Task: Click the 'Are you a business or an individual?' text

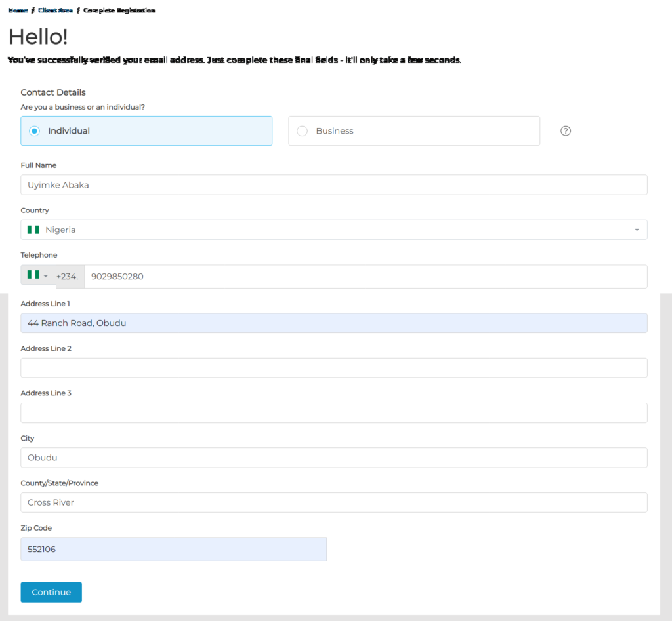Action: click(x=83, y=107)
